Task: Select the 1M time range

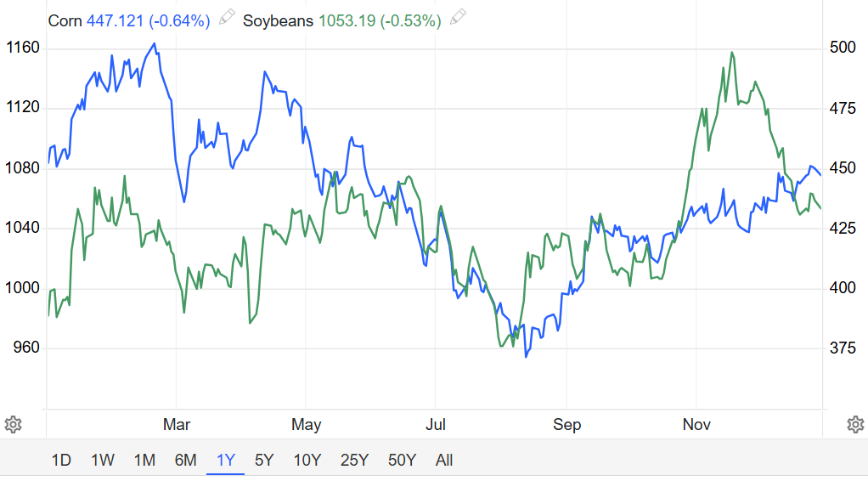Action: pos(144,461)
